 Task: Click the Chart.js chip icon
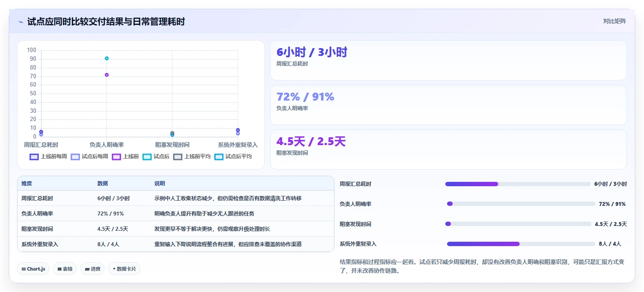(x=24, y=269)
